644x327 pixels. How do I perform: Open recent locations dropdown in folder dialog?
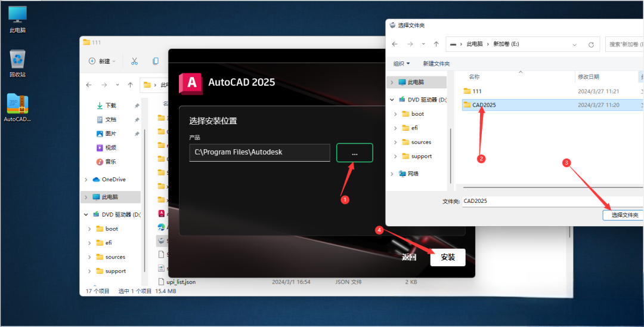click(423, 44)
